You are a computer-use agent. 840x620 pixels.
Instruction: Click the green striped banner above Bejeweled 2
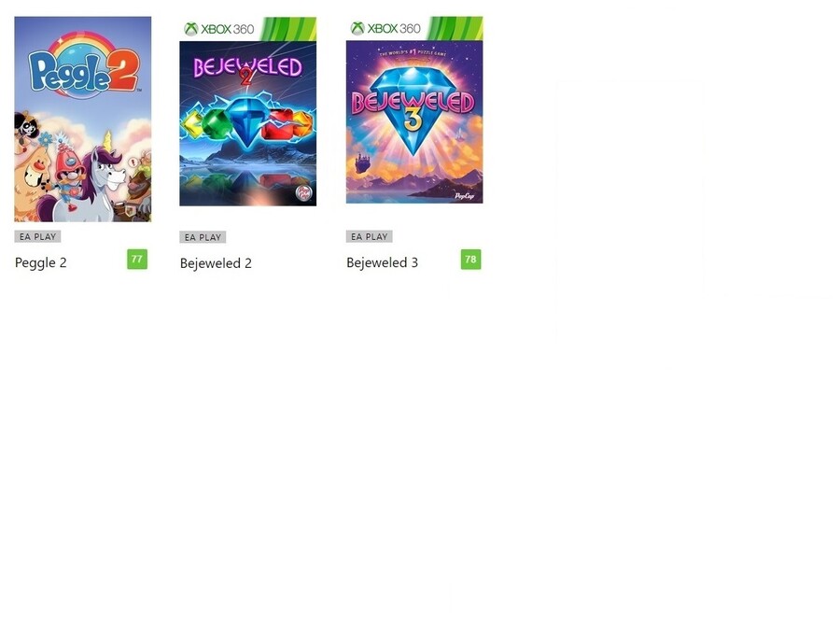click(288, 29)
